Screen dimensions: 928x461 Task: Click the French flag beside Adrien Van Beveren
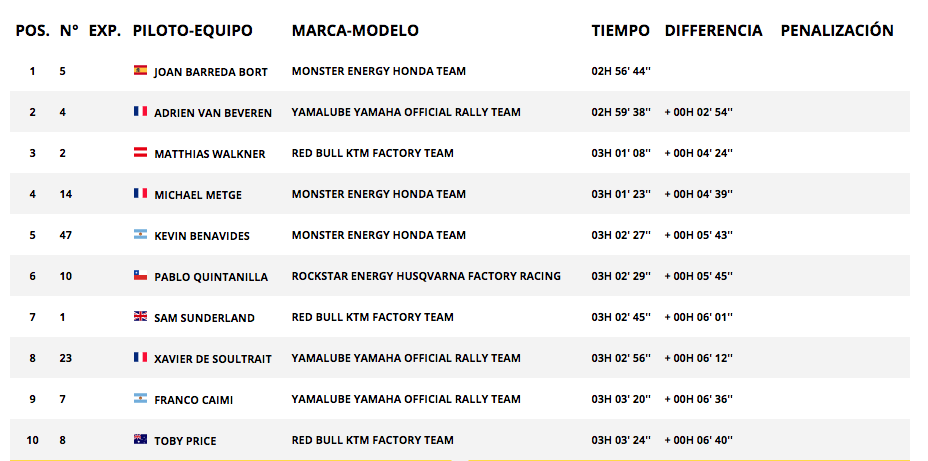[x=140, y=111]
